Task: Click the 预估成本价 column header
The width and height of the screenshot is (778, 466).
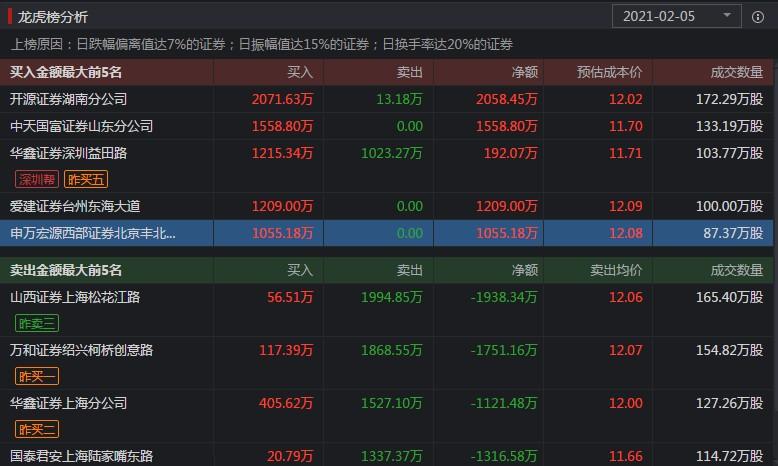Action: [x=609, y=72]
